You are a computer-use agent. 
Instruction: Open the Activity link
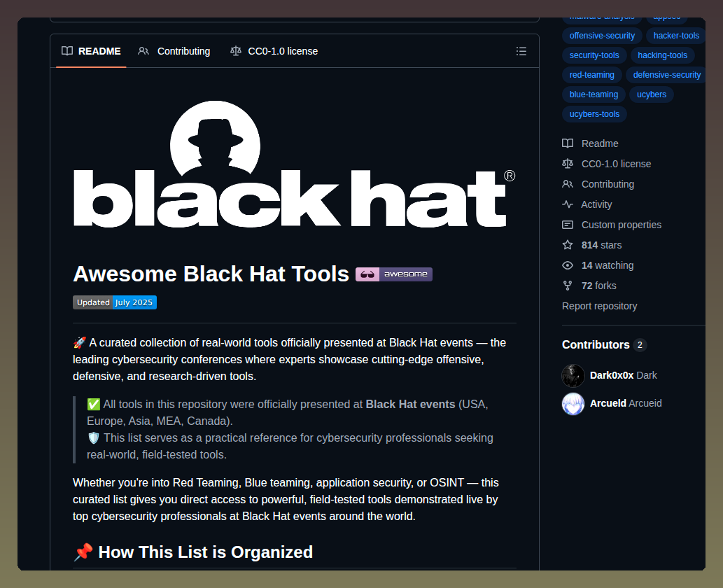(x=596, y=204)
